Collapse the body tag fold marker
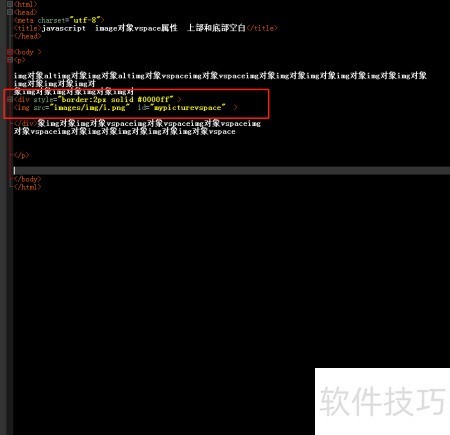Image resolution: width=450 pixels, height=435 pixels. pyautogui.click(x=10, y=52)
